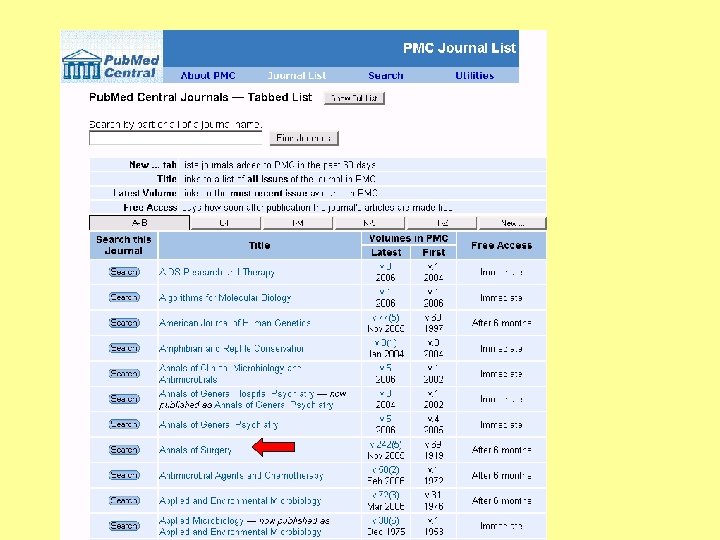This screenshot has height=540, width=720.
Task: Click 'Immediate' in Algorithms for Molecular Biology row
Action: 501,298
